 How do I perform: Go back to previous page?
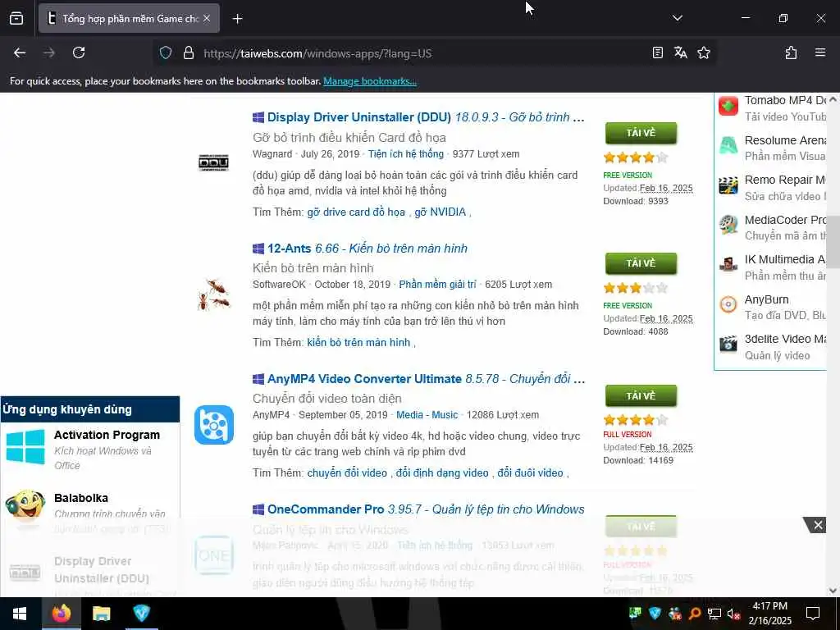[20, 52]
